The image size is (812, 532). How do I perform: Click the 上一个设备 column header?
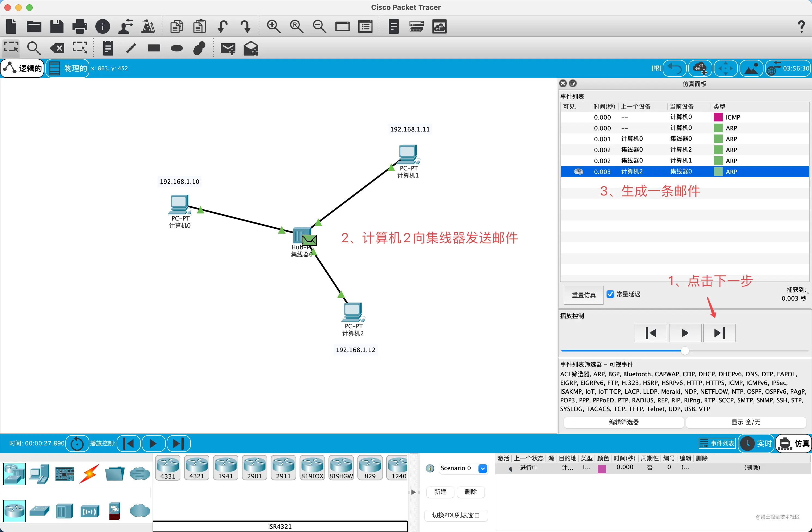click(636, 106)
